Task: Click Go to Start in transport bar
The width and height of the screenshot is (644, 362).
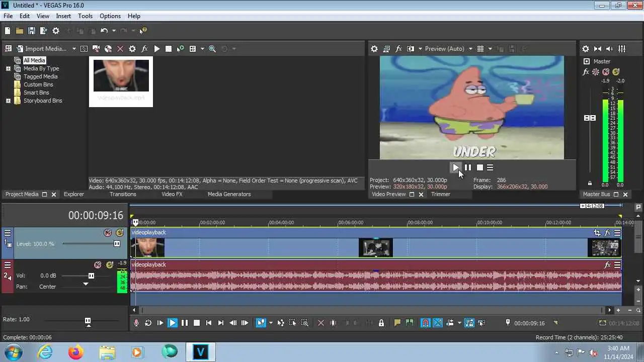Action: [x=209, y=323]
